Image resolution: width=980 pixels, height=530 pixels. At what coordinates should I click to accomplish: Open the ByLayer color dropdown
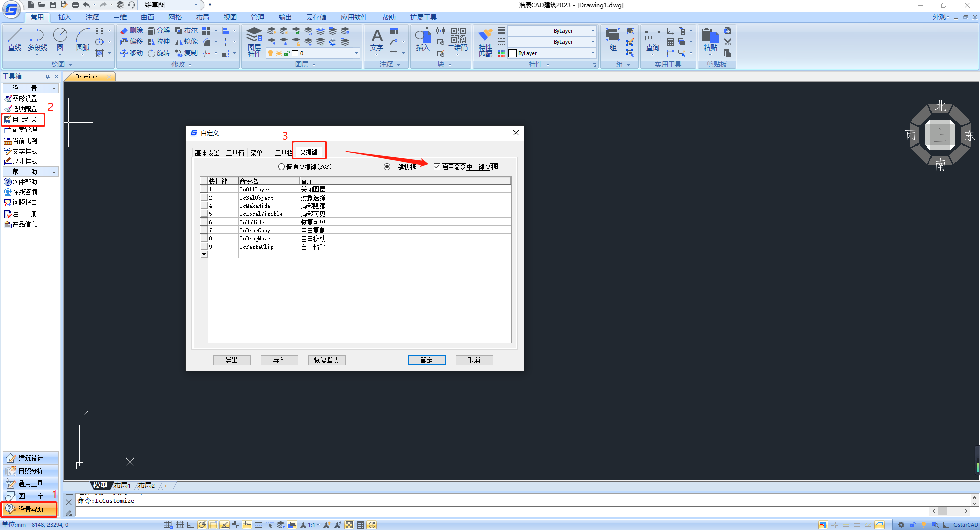click(592, 53)
